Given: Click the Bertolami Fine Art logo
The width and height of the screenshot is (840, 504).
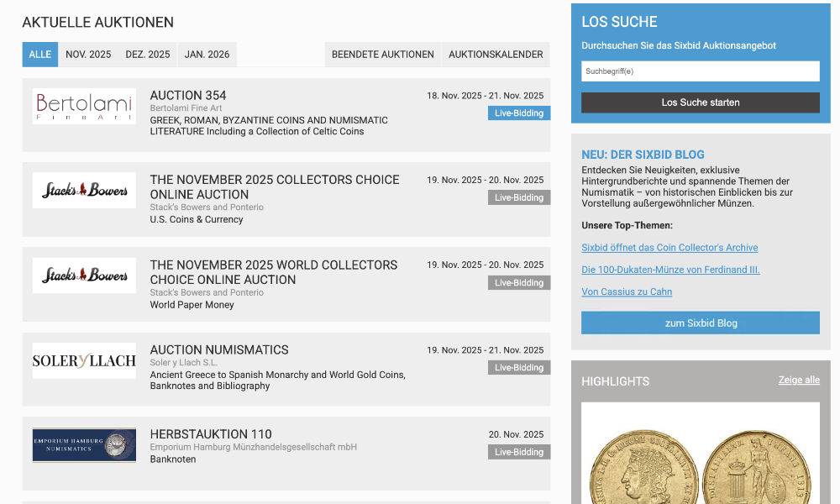Looking at the screenshot, I should 84,107.
